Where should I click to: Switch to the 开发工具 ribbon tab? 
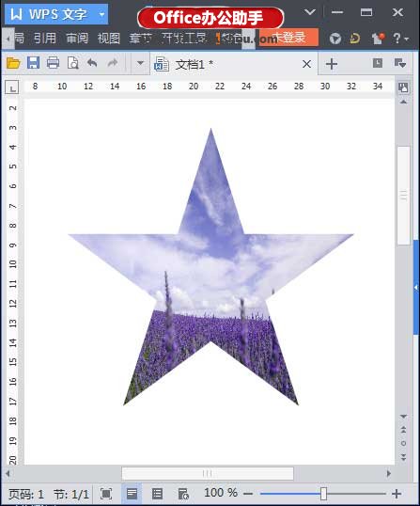[184, 38]
